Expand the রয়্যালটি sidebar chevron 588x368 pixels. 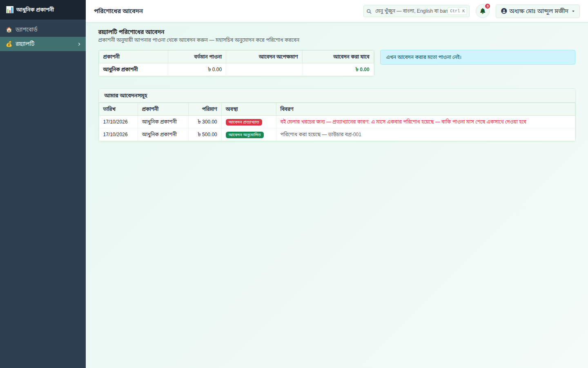[79, 44]
